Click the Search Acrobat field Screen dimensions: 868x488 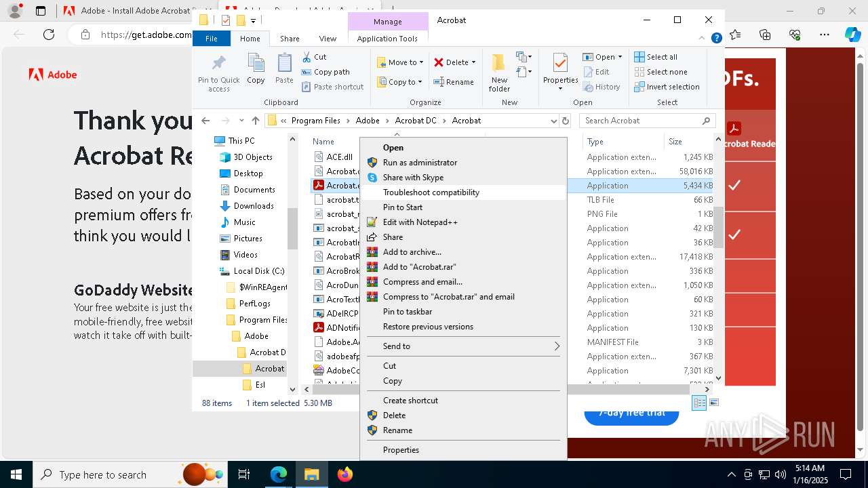click(647, 121)
